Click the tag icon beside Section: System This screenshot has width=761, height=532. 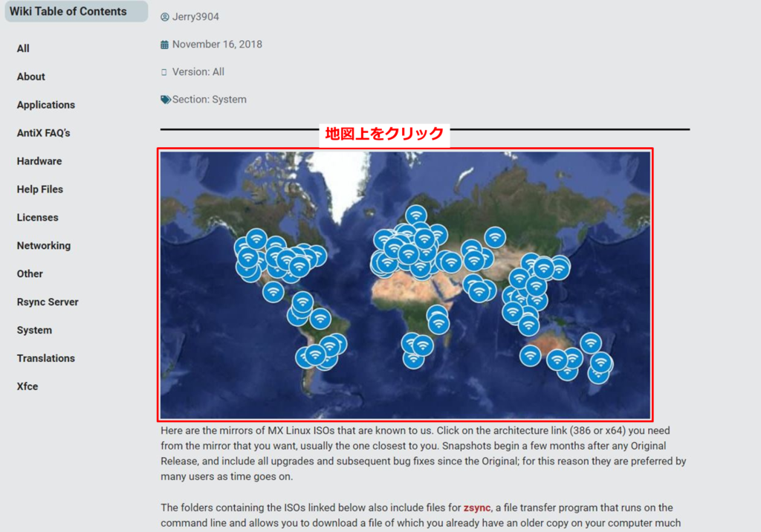pyautogui.click(x=165, y=100)
